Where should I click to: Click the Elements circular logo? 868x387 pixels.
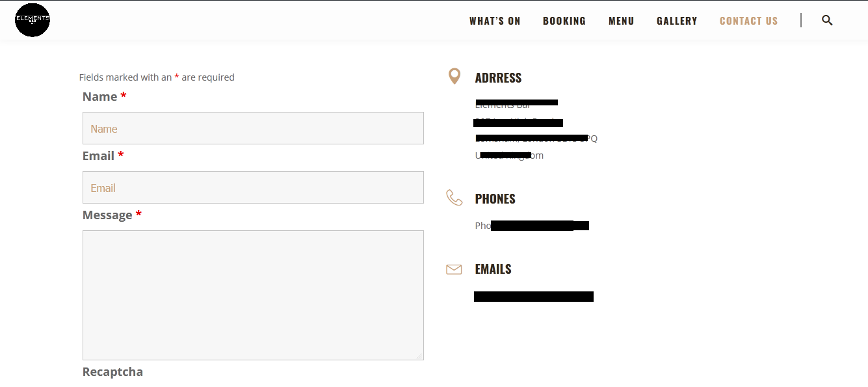click(x=32, y=20)
